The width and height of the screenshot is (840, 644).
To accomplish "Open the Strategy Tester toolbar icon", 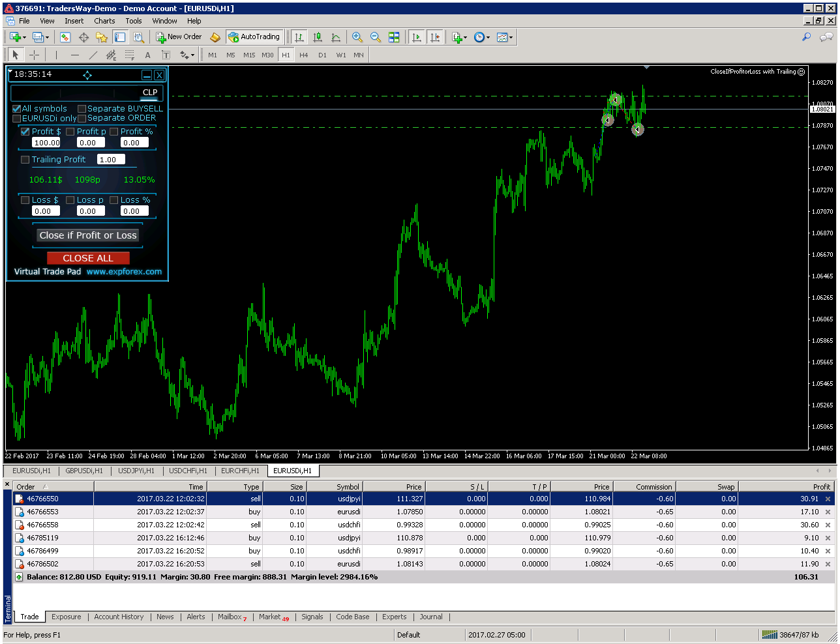I will (138, 37).
